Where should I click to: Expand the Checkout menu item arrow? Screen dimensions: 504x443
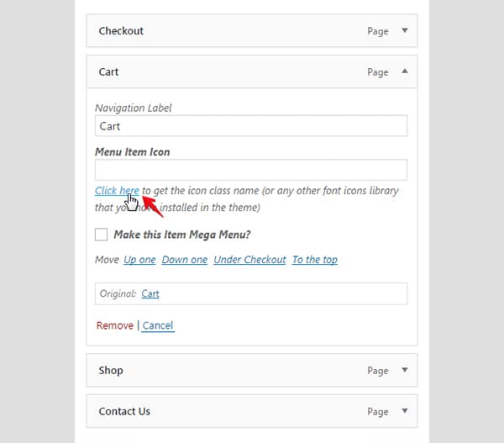pos(405,30)
